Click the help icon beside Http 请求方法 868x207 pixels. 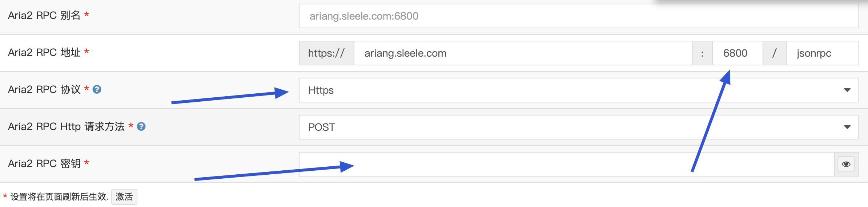point(141,126)
